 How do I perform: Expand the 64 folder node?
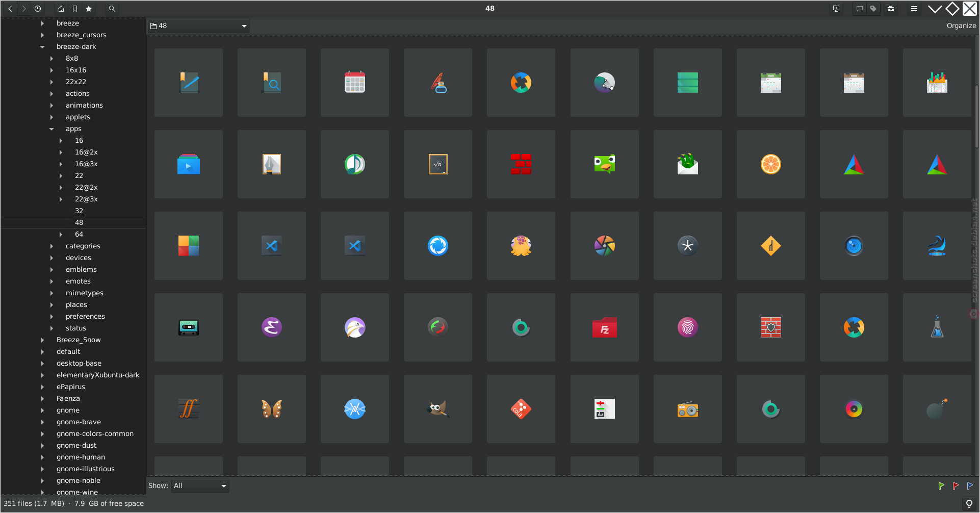(61, 235)
